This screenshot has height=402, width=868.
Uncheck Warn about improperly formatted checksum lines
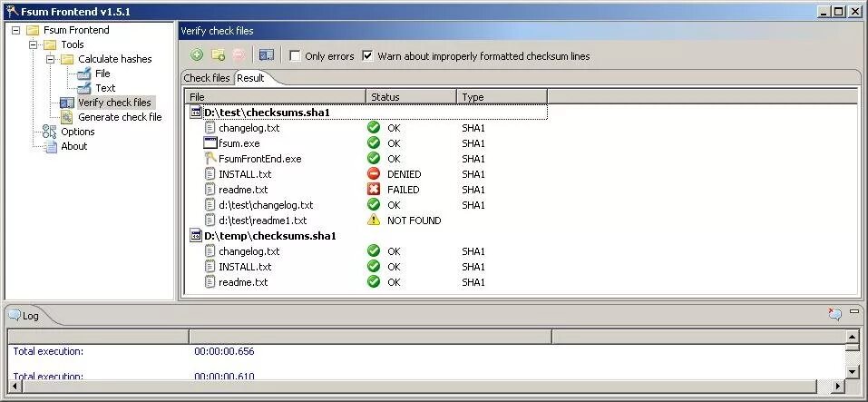[x=367, y=56]
